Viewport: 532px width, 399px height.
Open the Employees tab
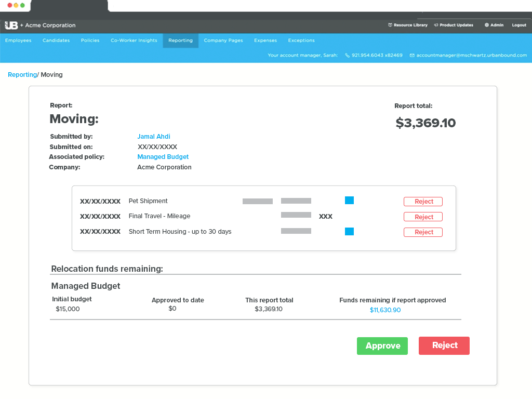tap(18, 41)
